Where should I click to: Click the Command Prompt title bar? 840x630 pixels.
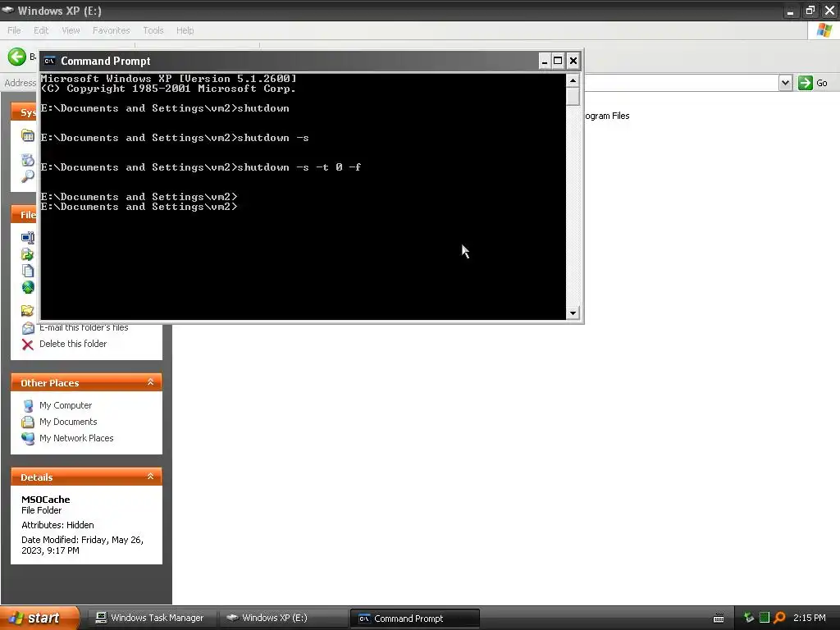click(290, 61)
